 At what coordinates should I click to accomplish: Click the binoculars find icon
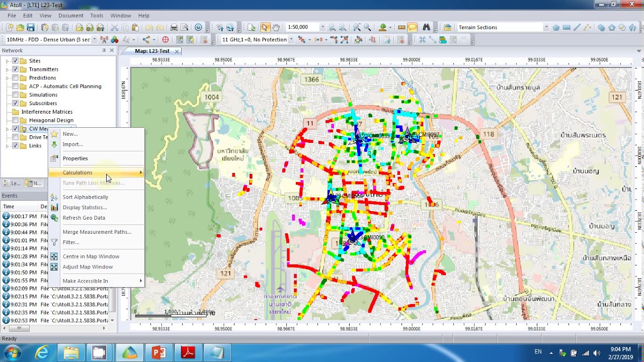[427, 27]
